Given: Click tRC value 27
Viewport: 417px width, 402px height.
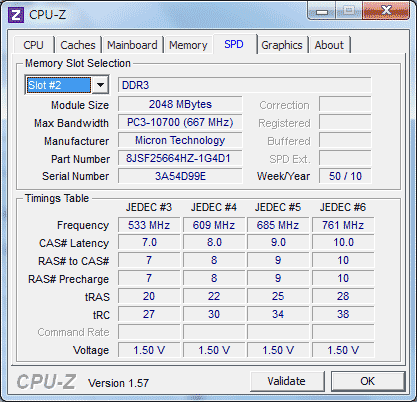Looking at the screenshot, I should (149, 314).
